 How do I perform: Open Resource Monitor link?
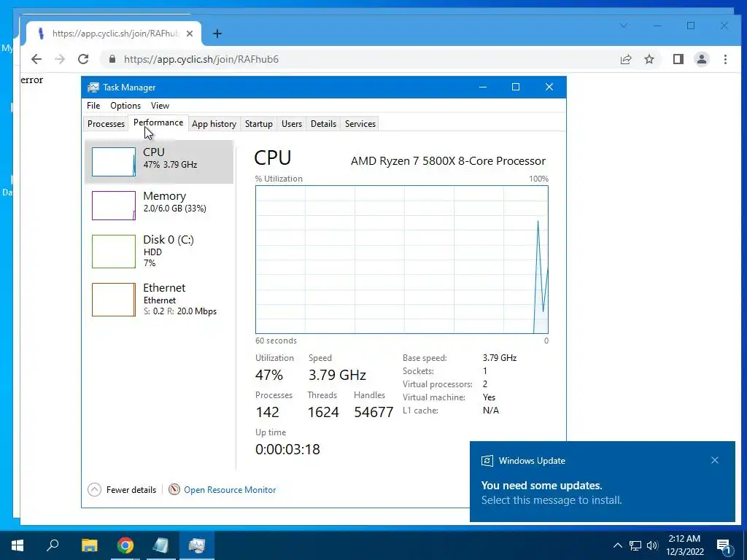pos(230,489)
